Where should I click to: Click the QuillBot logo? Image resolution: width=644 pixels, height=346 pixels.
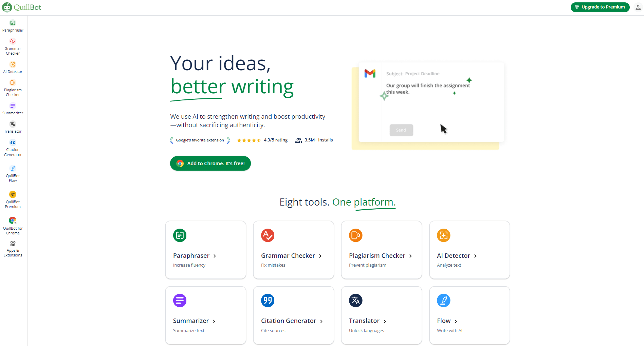22,7
